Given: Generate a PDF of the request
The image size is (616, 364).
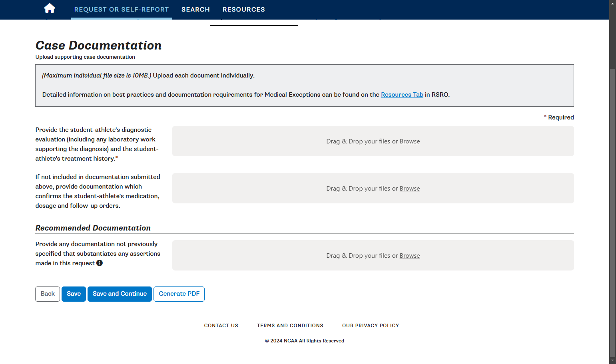Looking at the screenshot, I should tap(179, 294).
